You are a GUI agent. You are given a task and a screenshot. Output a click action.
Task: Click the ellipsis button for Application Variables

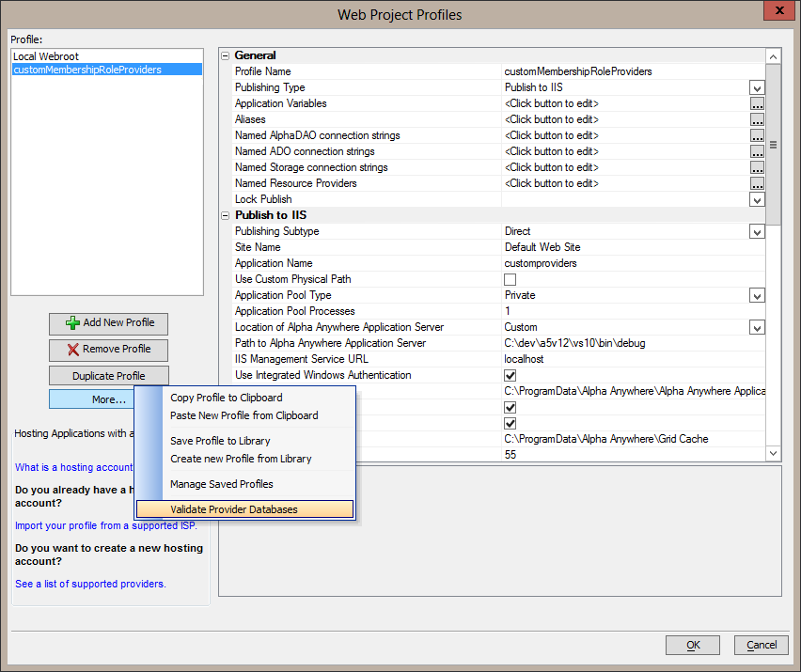click(757, 103)
